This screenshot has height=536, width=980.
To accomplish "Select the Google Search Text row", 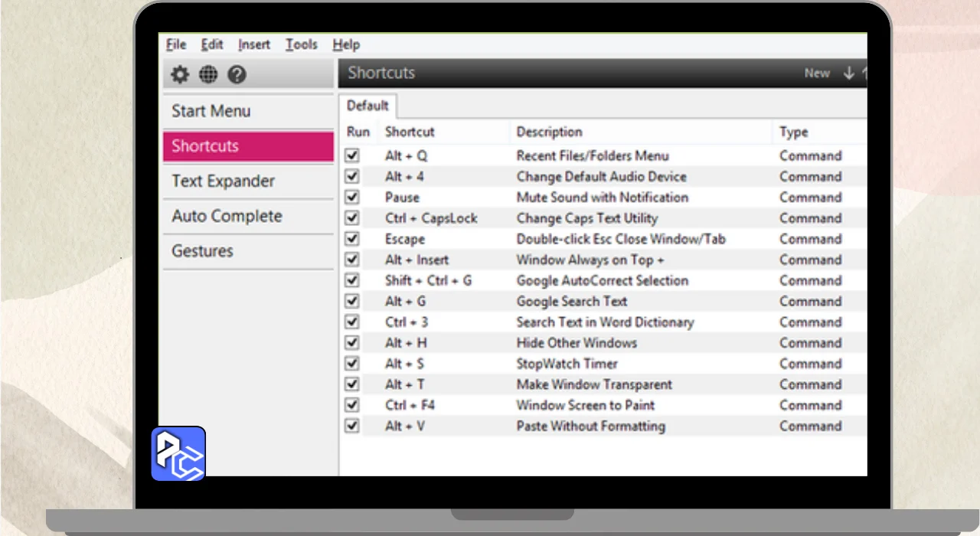I will [571, 302].
